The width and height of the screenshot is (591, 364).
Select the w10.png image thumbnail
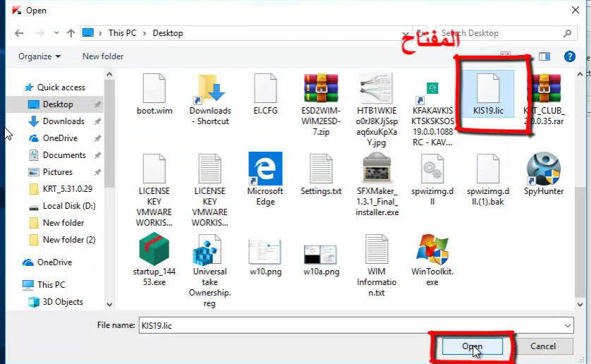[x=265, y=252]
